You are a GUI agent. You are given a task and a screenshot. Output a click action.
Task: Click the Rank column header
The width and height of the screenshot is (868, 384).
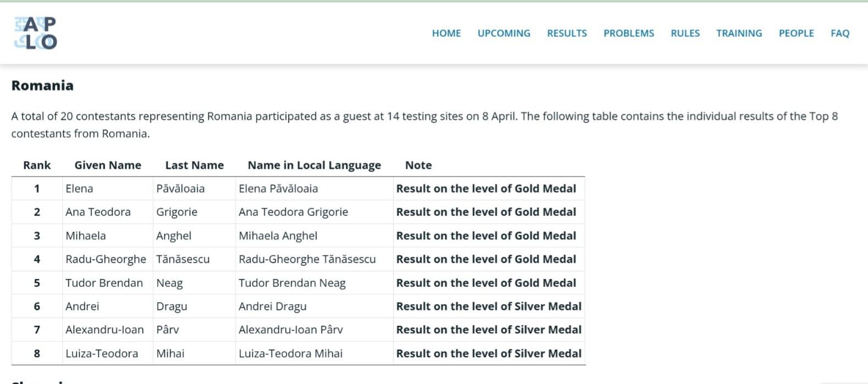tap(37, 165)
